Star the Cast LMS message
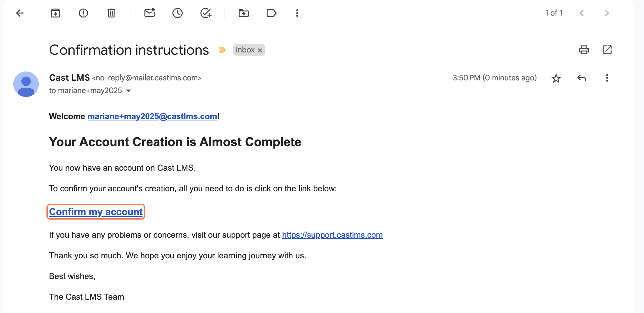The height and width of the screenshot is (313, 644). (x=556, y=78)
